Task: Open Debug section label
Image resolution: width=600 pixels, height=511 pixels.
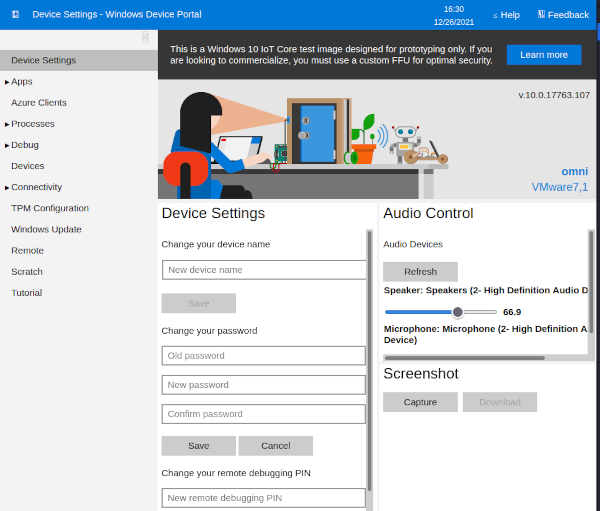Action: tap(25, 145)
